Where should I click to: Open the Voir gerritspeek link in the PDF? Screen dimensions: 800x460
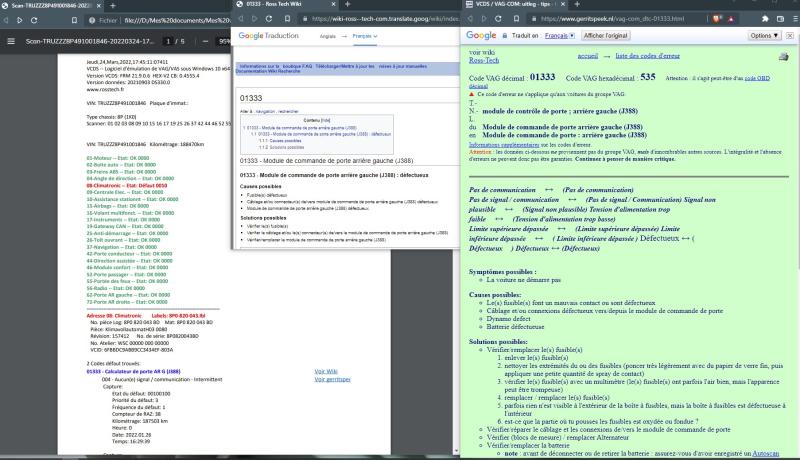(332, 379)
